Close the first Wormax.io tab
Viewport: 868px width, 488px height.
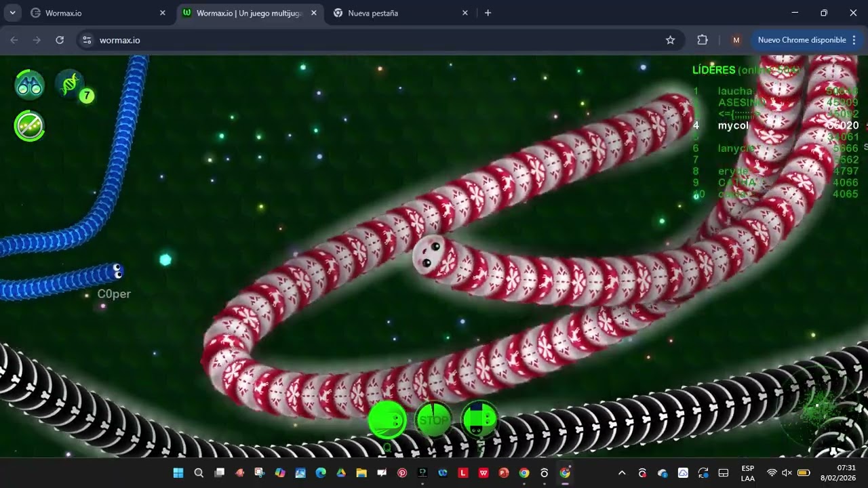click(x=163, y=13)
